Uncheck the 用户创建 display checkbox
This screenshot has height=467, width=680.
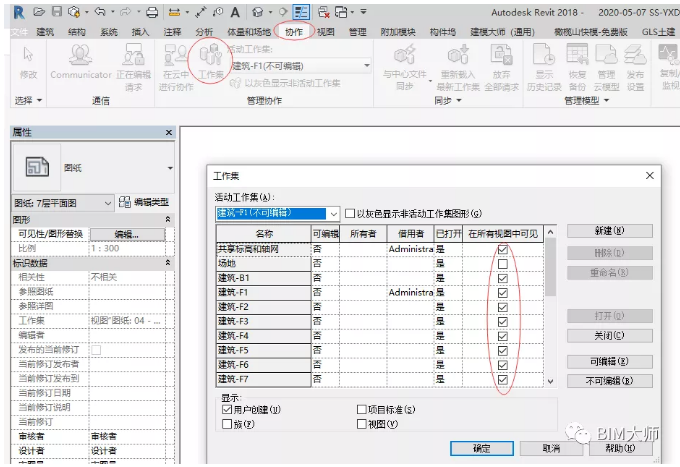click(x=227, y=409)
